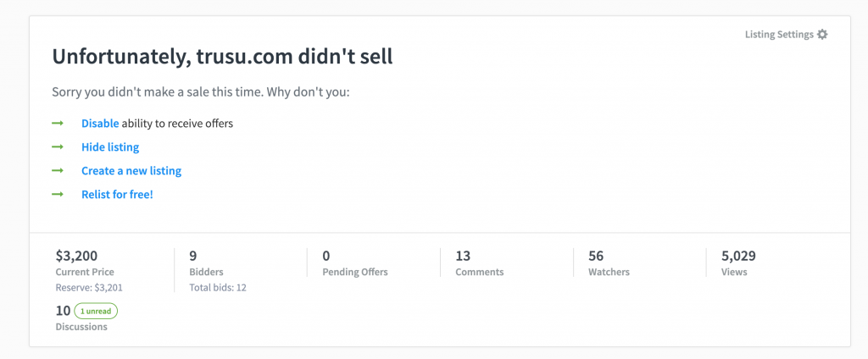The height and width of the screenshot is (359, 868).
Task: Click the Disable offers link
Action: pos(100,124)
